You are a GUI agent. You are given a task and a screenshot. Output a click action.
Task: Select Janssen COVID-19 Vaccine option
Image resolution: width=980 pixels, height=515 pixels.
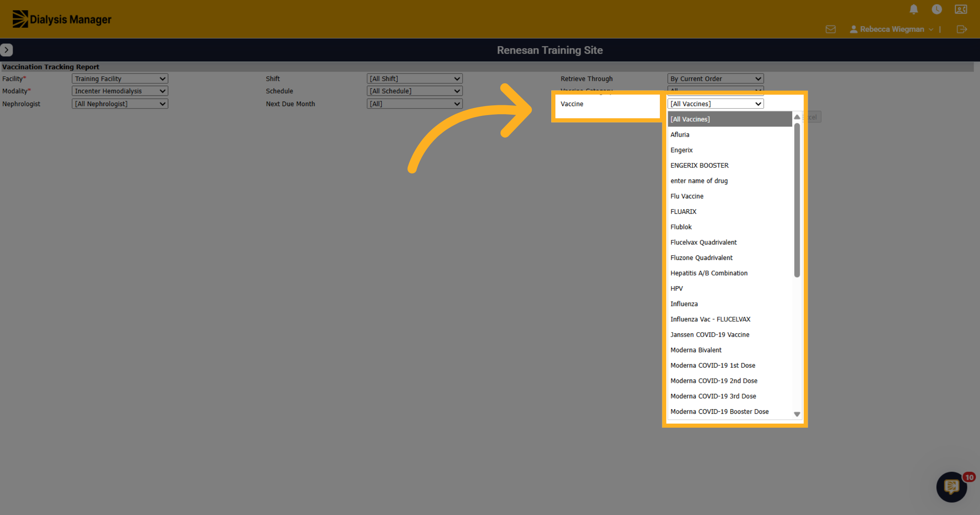730,335
